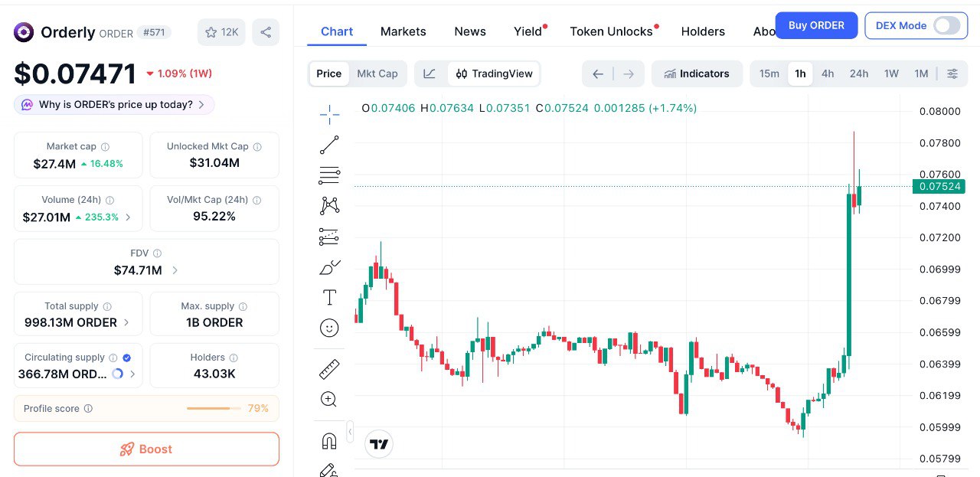Switch to the Holders tab
This screenshot has width=980, height=477.
[x=703, y=31]
